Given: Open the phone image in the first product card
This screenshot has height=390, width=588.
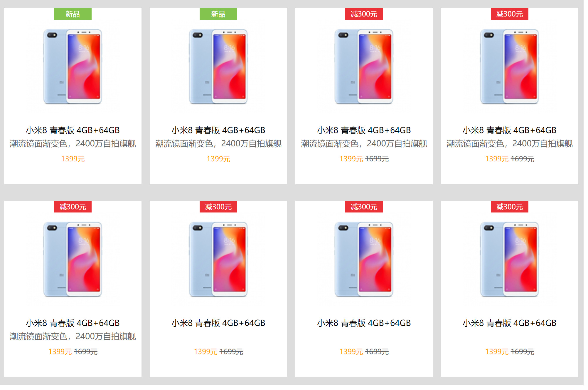Looking at the screenshot, I should (x=73, y=66).
